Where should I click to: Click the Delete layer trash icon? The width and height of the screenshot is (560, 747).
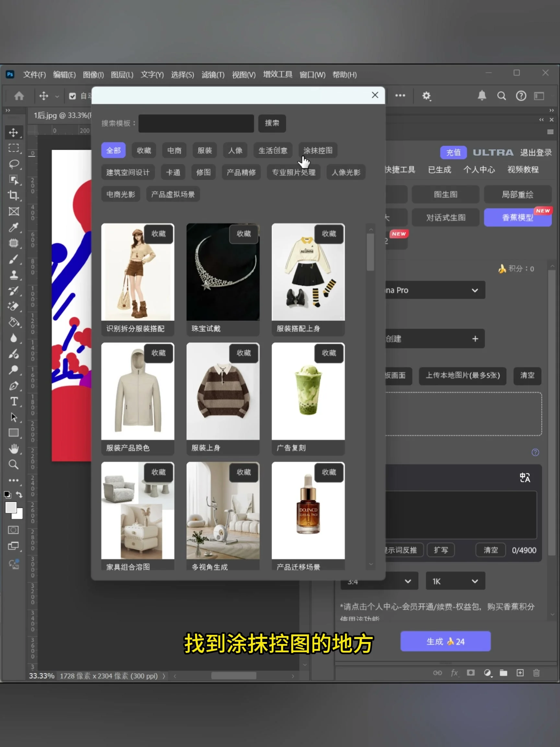pos(536,673)
